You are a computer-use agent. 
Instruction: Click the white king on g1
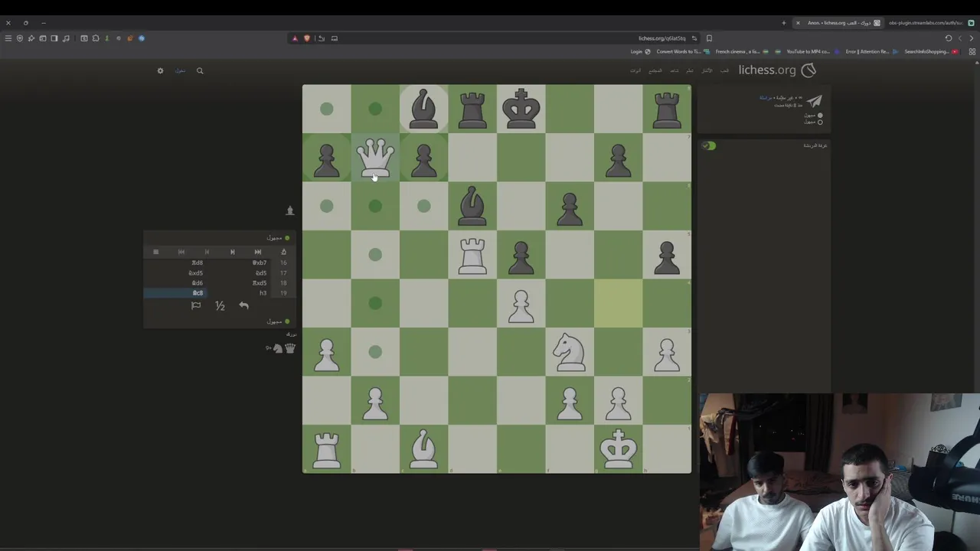pos(618,449)
